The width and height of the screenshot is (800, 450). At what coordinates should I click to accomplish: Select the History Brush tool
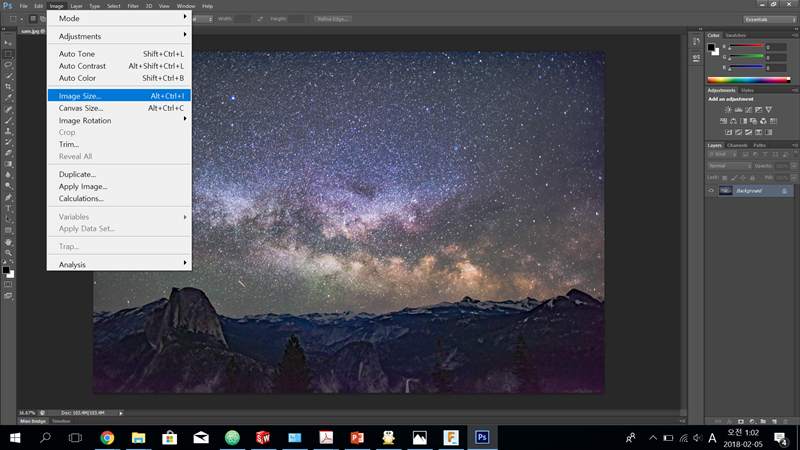[8, 142]
